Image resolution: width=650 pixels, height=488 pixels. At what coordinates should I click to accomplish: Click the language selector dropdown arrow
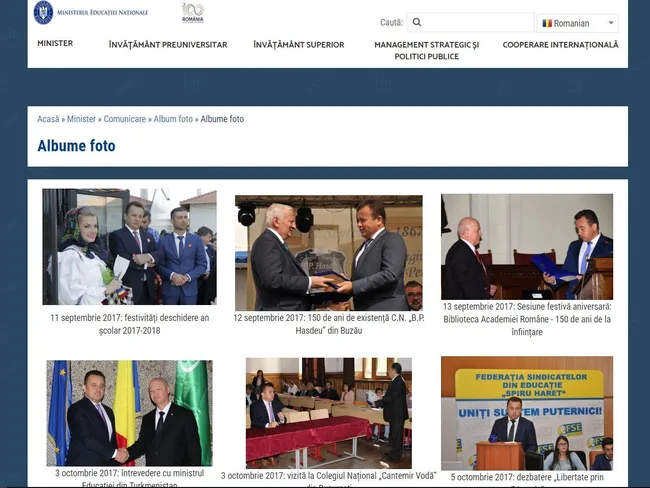click(x=611, y=23)
